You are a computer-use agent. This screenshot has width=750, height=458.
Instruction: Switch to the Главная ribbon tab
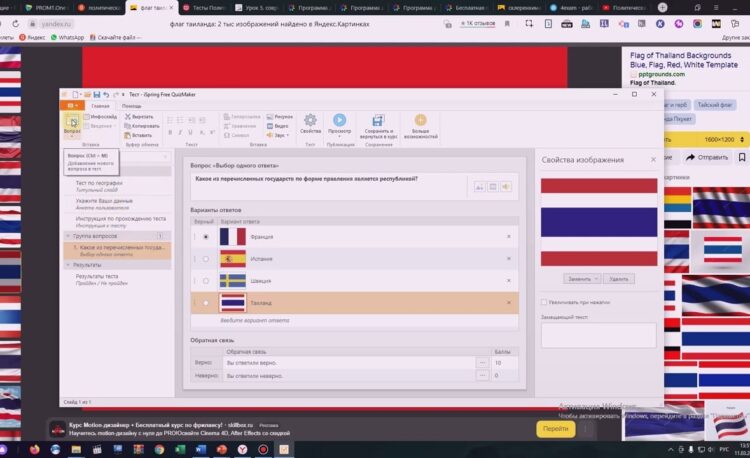point(100,105)
